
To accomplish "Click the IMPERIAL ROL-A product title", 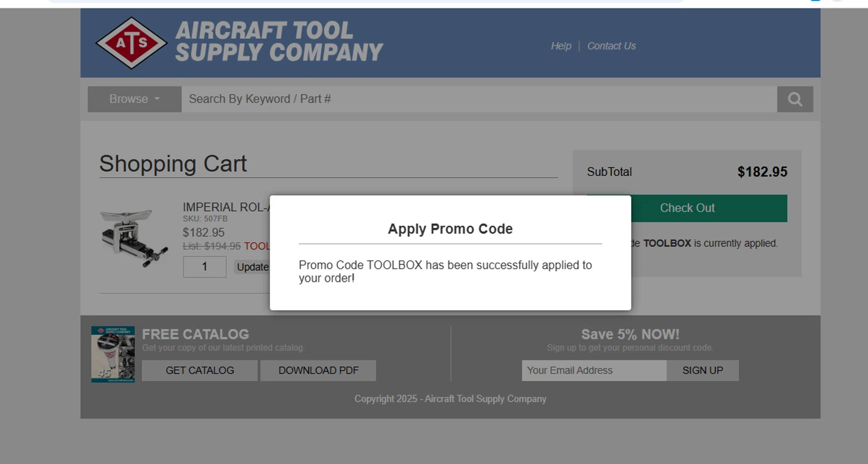I will pyautogui.click(x=226, y=207).
